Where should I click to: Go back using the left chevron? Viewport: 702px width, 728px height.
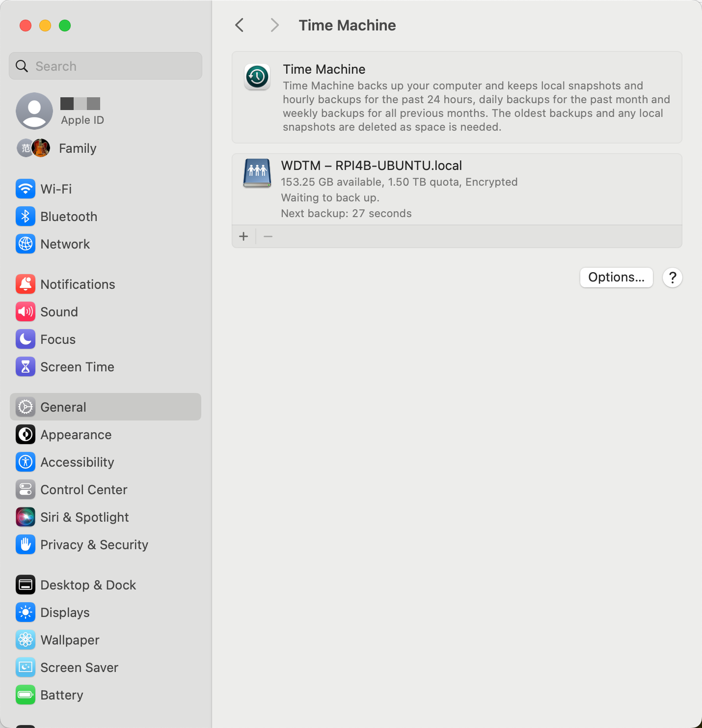240,26
